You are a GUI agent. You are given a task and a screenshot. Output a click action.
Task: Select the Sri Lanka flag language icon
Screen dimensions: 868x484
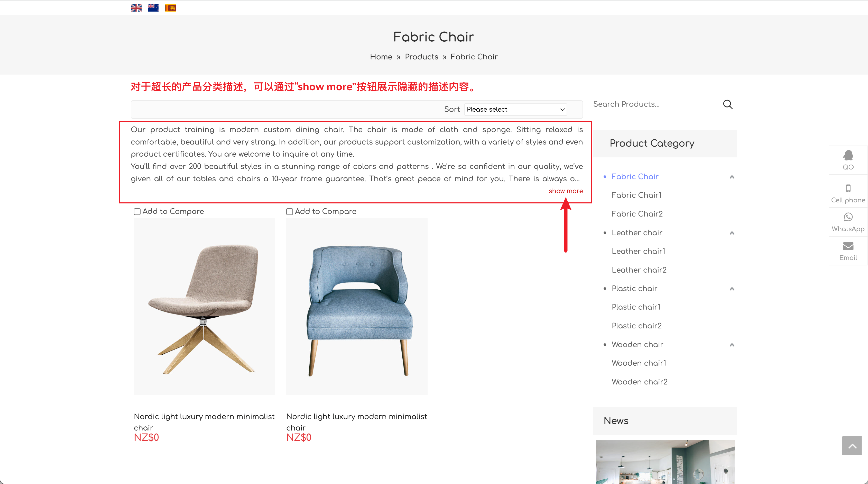click(170, 8)
